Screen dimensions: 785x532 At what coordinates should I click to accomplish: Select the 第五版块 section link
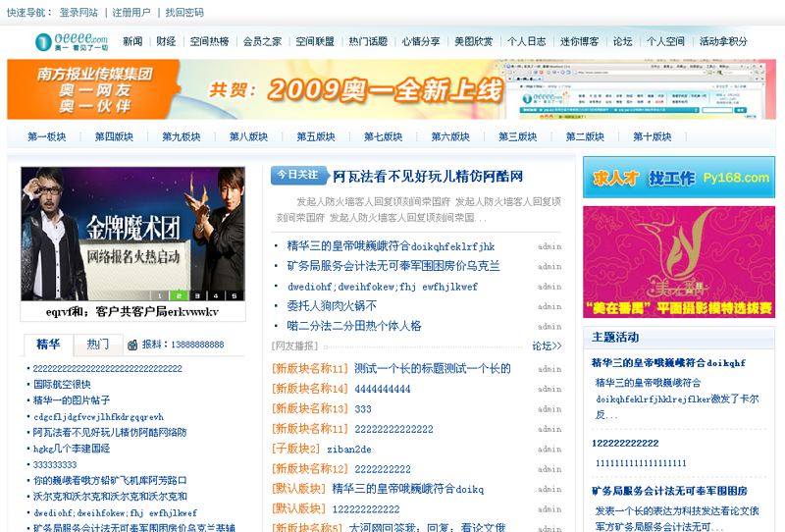tap(316, 136)
